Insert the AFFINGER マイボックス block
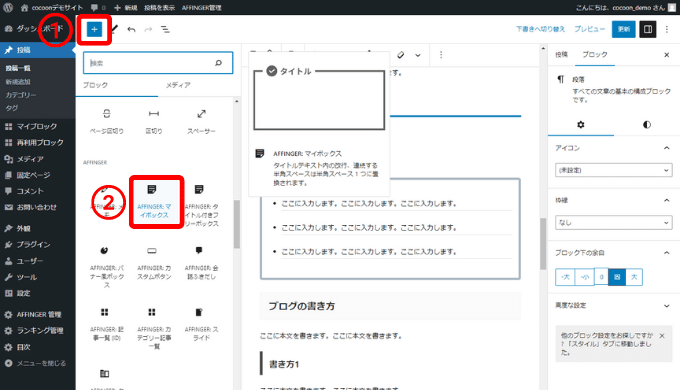The height and width of the screenshot is (390, 680). [154, 202]
